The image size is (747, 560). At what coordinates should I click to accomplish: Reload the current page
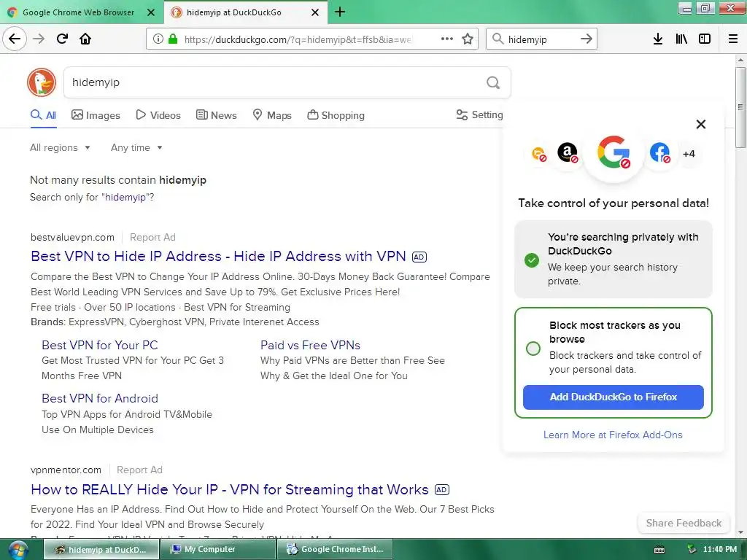[x=63, y=39]
